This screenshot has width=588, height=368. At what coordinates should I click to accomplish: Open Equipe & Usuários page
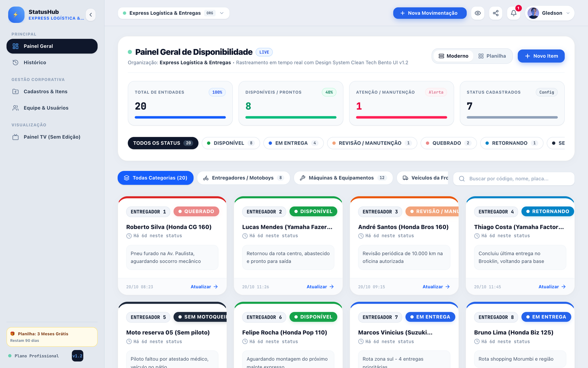(x=52, y=108)
